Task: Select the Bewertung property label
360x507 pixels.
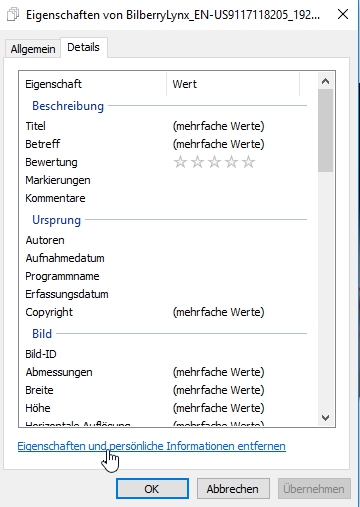Action: 51,162
